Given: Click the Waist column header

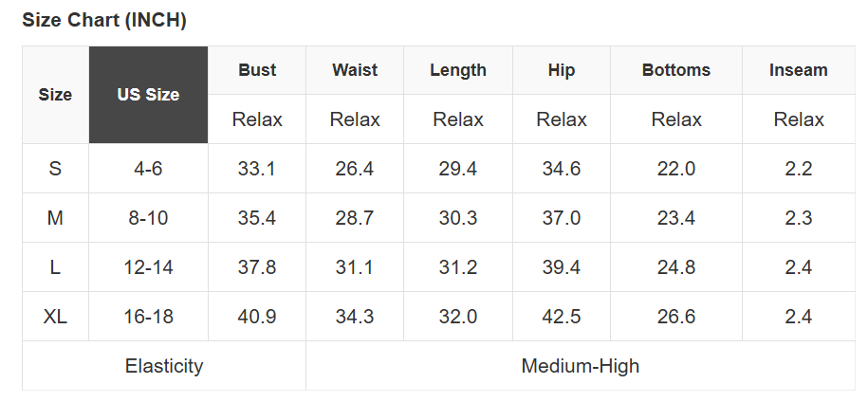Looking at the screenshot, I should click(355, 70).
